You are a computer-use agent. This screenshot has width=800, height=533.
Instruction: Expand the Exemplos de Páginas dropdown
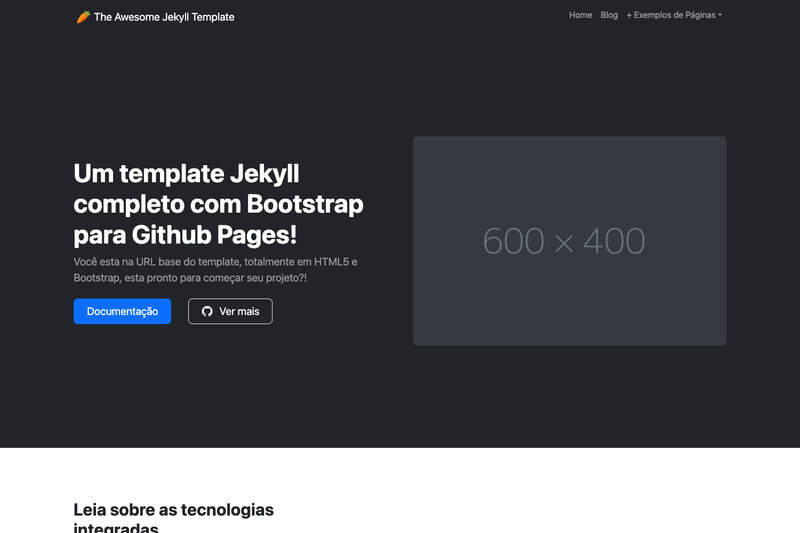(x=674, y=15)
